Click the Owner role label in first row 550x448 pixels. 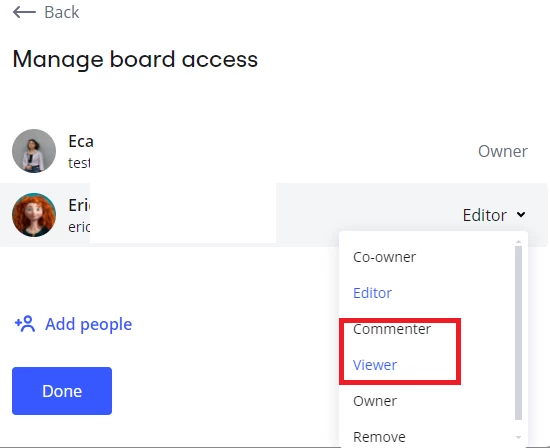503,151
